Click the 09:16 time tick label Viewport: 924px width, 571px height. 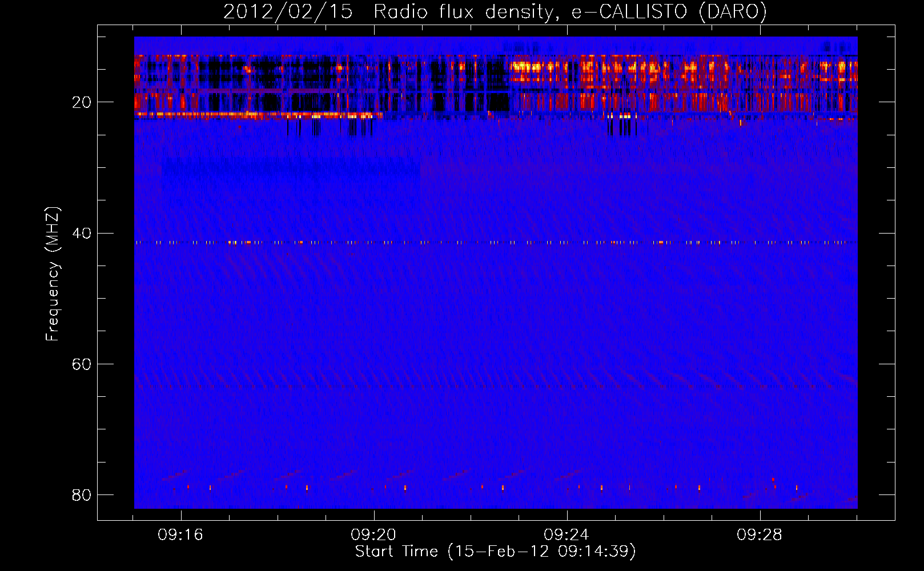[x=180, y=535]
